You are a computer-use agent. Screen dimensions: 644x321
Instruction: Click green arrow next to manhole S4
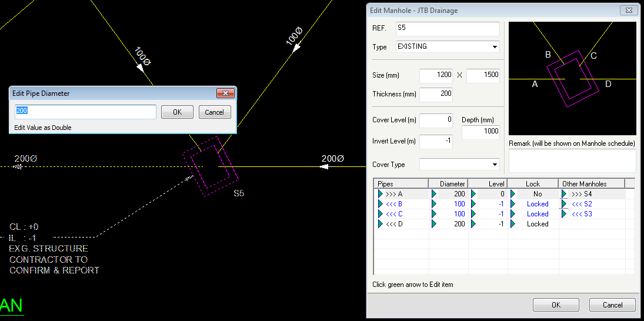pos(565,194)
